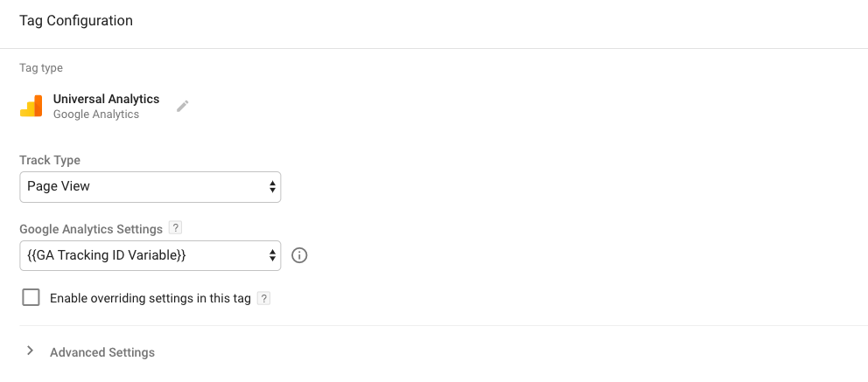The height and width of the screenshot is (382, 868).
Task: Click the Advanced Settings label text
Action: coord(102,352)
